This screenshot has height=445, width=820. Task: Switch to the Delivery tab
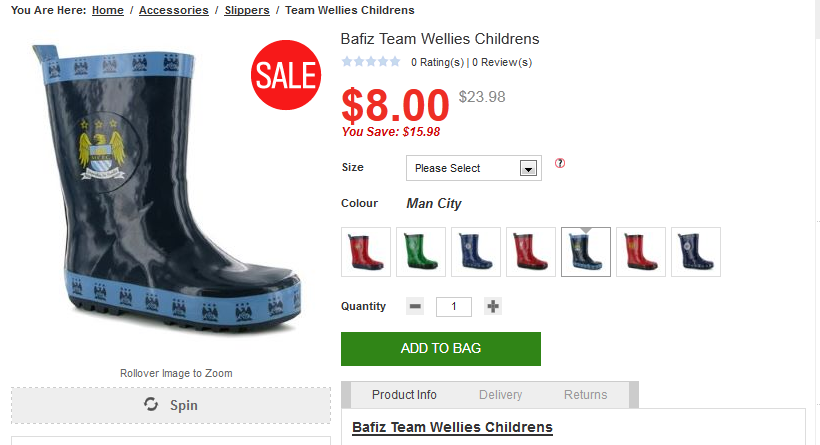click(x=500, y=395)
